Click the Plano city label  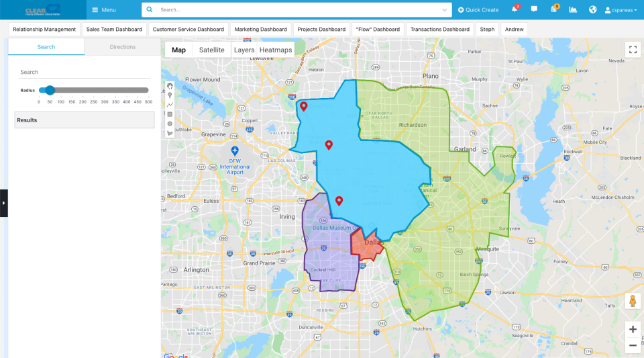431,76
